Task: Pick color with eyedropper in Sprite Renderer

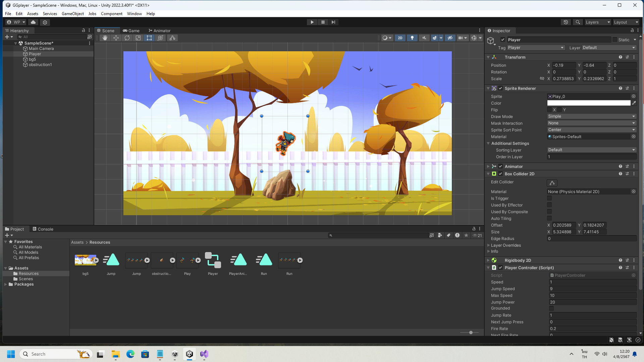Action: (x=634, y=103)
